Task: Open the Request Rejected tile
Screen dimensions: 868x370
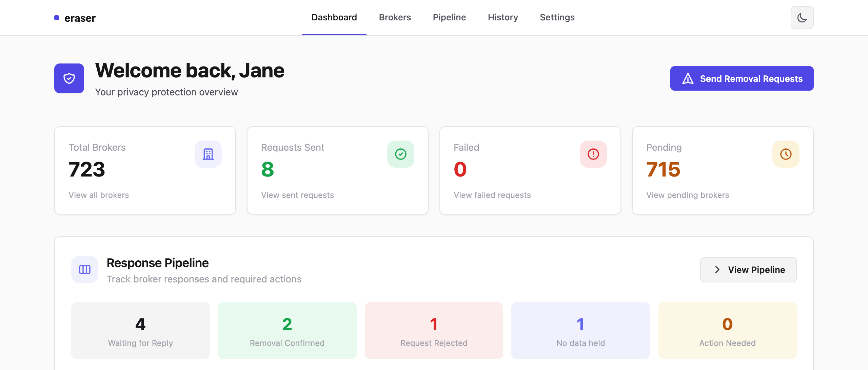Action: (434, 331)
